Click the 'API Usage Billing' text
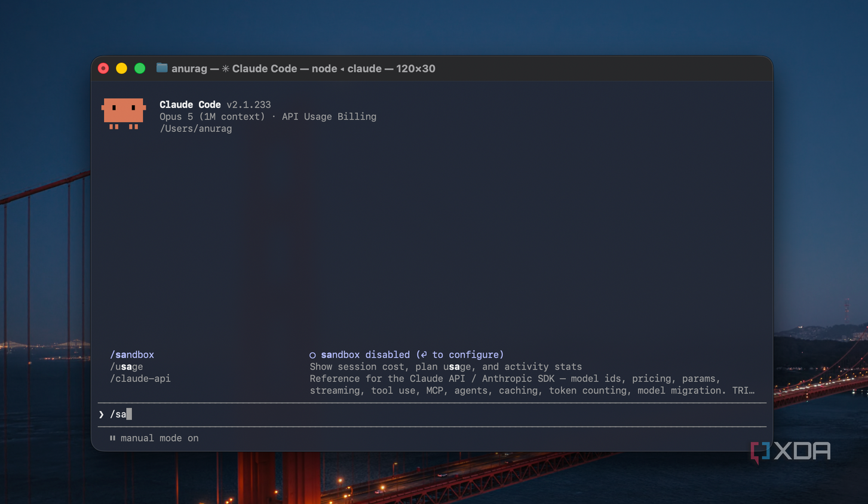This screenshot has height=504, width=868. pos(329,116)
